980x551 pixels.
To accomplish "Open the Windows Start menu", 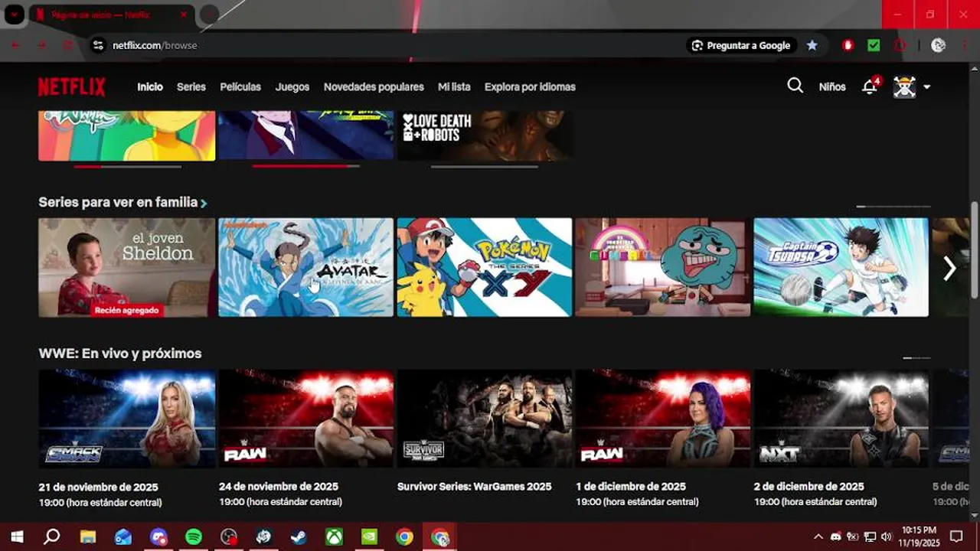I will pos(16,536).
